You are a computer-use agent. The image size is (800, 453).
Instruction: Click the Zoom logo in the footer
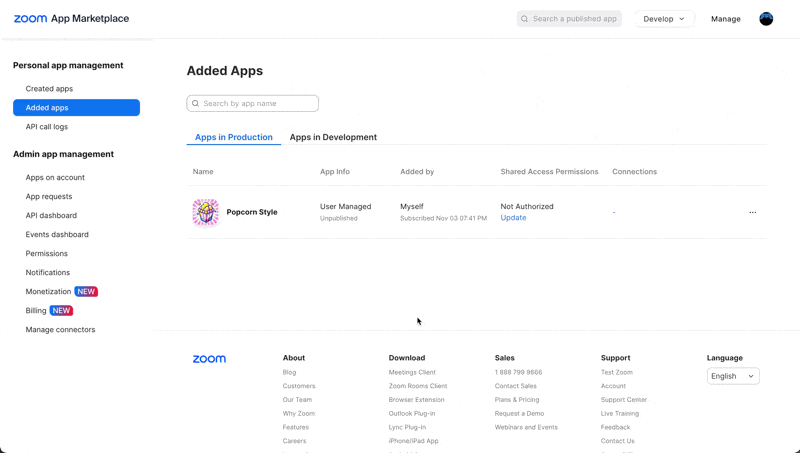(x=209, y=359)
